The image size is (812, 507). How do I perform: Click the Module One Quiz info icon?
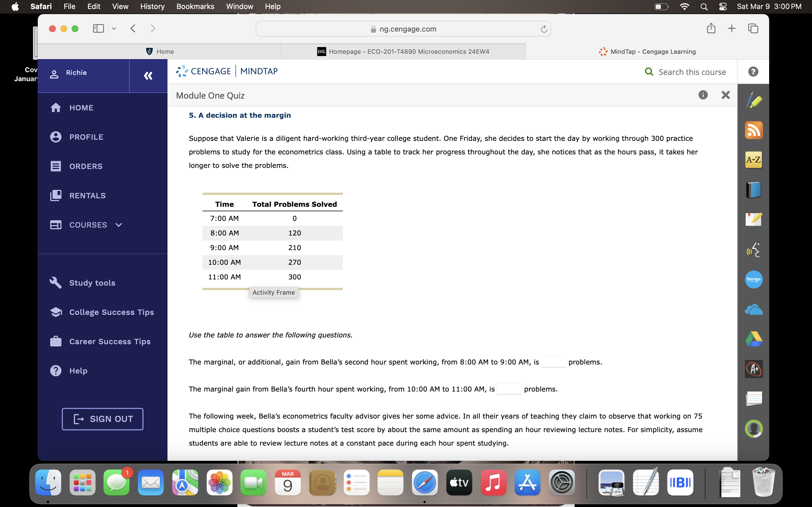(x=703, y=95)
